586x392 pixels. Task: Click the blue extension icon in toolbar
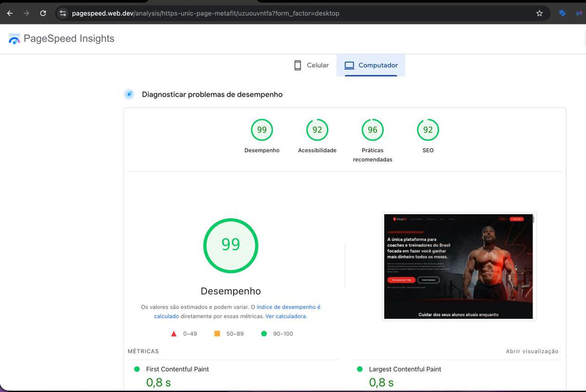coord(562,13)
